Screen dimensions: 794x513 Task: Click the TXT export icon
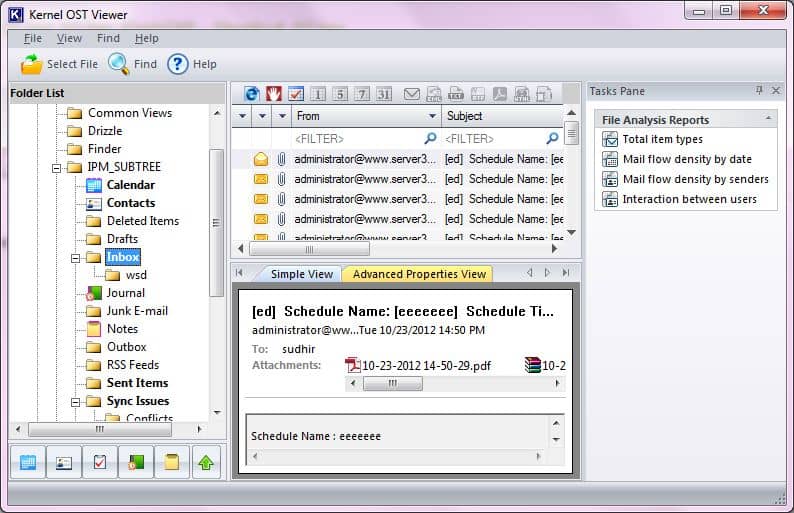pos(456,94)
